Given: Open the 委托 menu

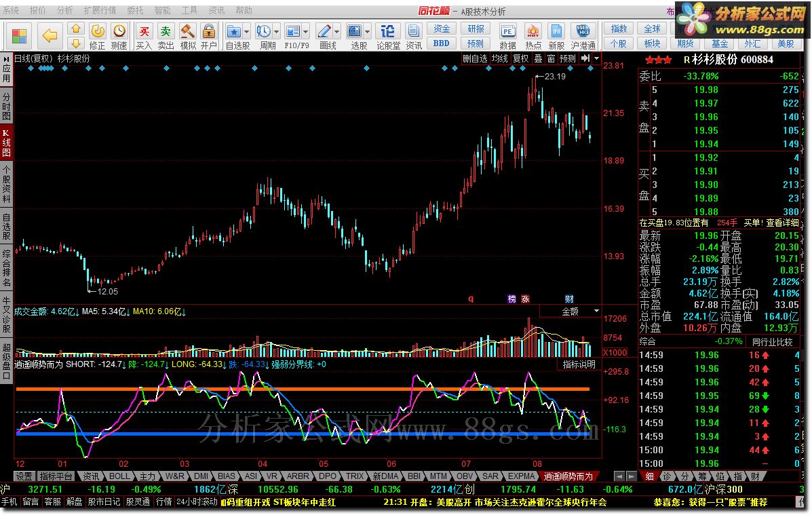Looking at the screenshot, I should (x=135, y=10).
